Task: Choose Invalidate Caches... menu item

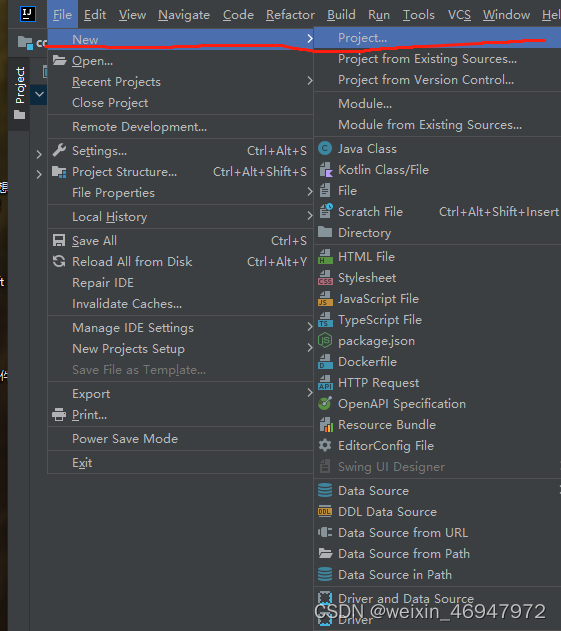Action: (x=180, y=303)
